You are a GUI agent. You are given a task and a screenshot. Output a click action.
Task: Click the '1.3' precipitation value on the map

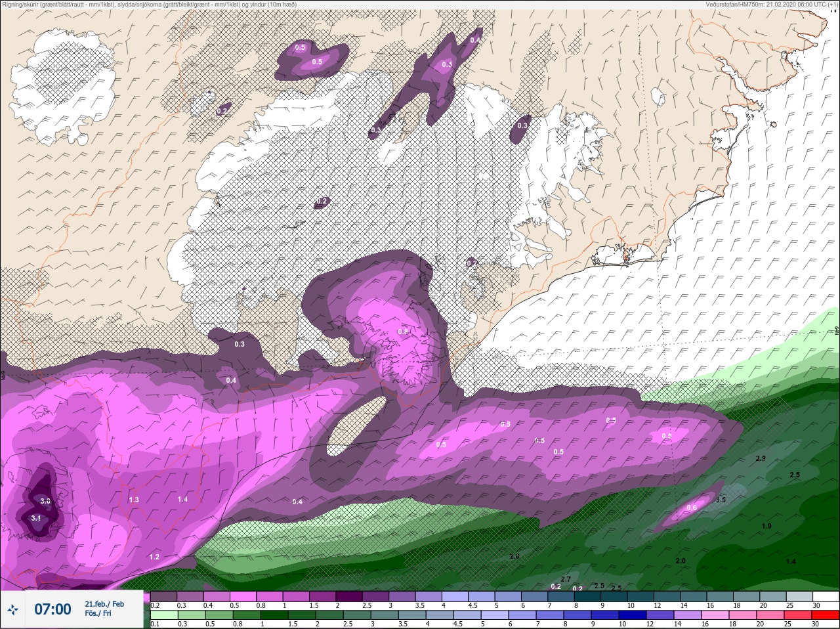134,500
